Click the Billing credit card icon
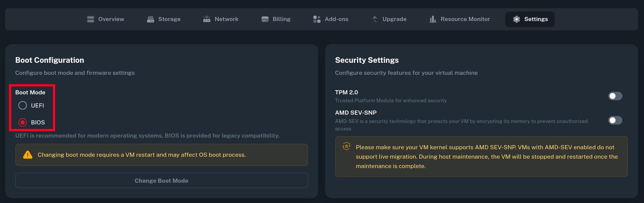 pos(265,19)
